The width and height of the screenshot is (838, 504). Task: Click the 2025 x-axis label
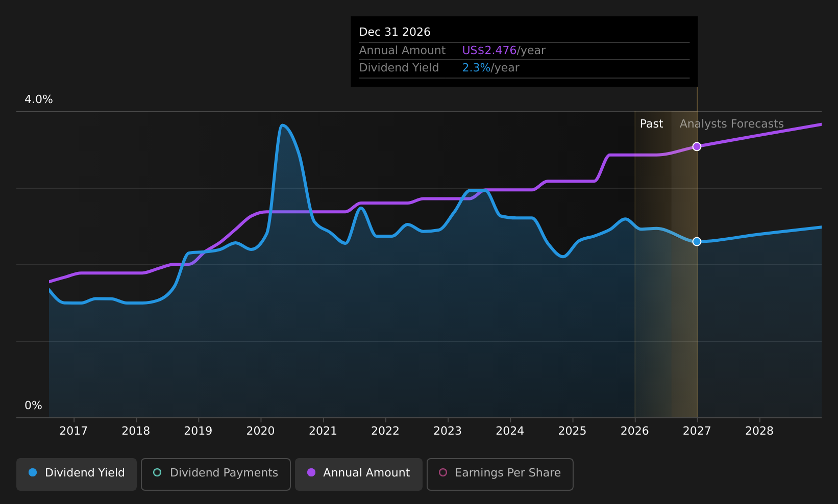(572, 431)
